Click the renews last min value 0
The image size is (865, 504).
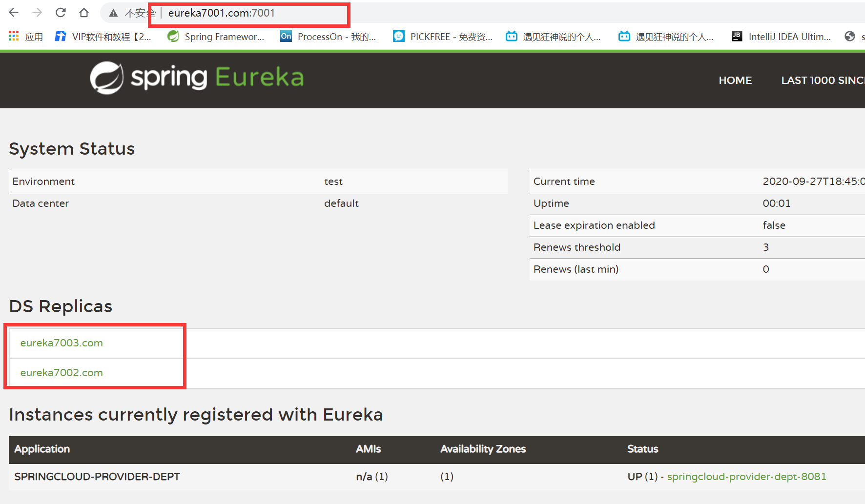click(x=766, y=269)
